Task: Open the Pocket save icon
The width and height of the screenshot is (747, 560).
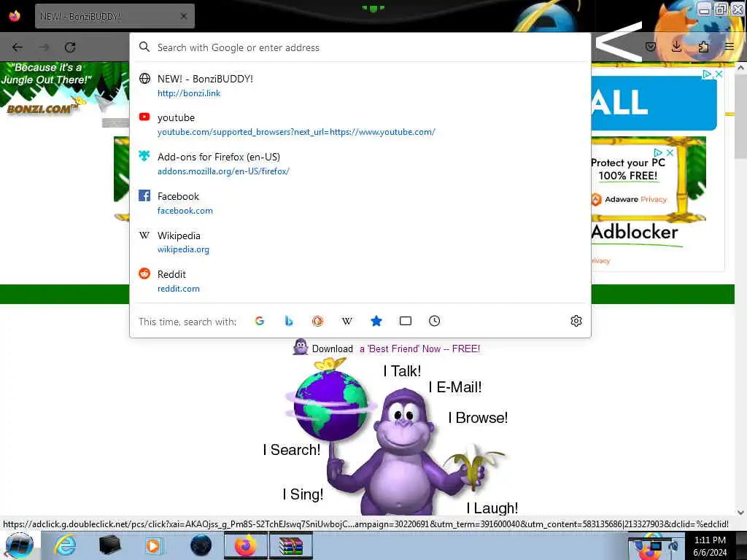Action: 651,47
